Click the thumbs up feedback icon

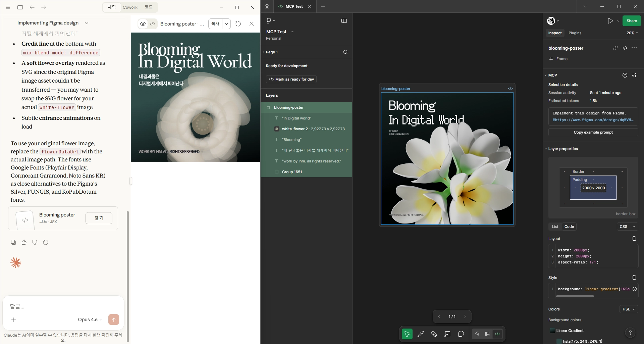tap(24, 242)
